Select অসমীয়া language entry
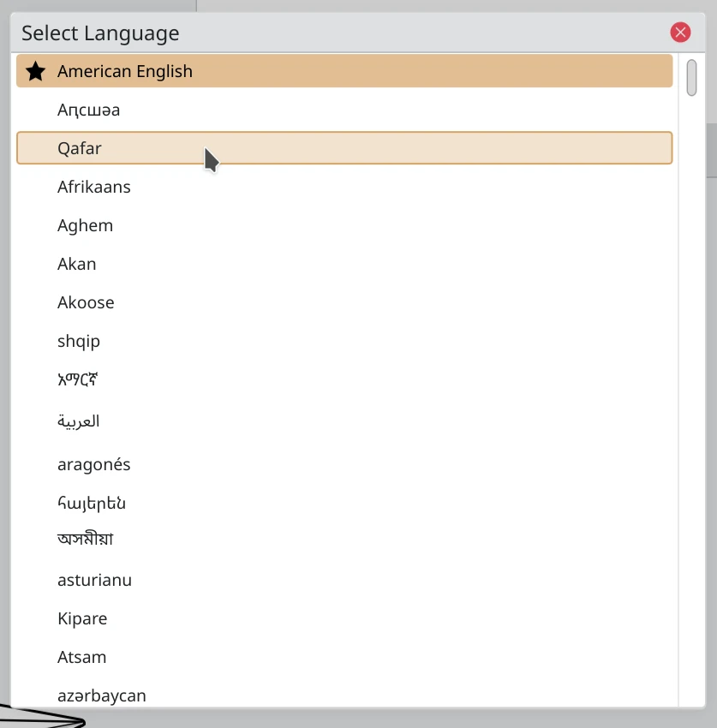The image size is (717, 728). point(344,540)
